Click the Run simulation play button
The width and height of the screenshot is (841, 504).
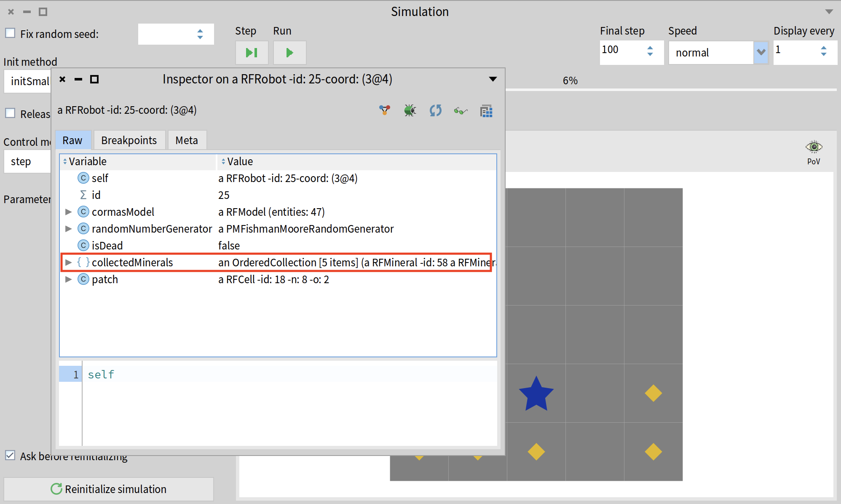pyautogui.click(x=289, y=53)
